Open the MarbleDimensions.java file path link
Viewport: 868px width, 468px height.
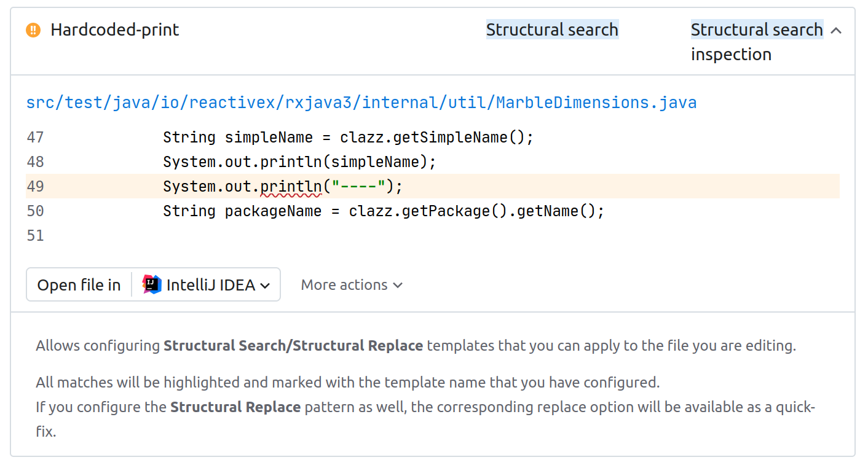tap(361, 102)
